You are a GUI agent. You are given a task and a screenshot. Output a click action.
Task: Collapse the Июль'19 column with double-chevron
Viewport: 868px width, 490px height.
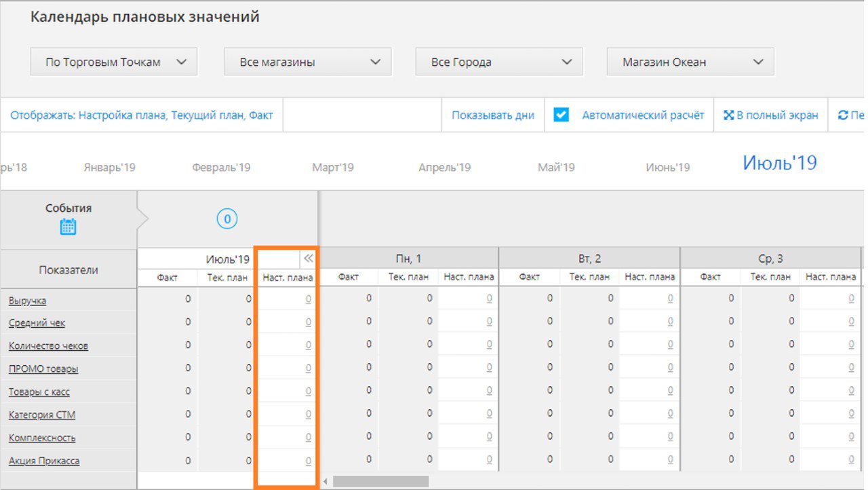[x=309, y=259]
